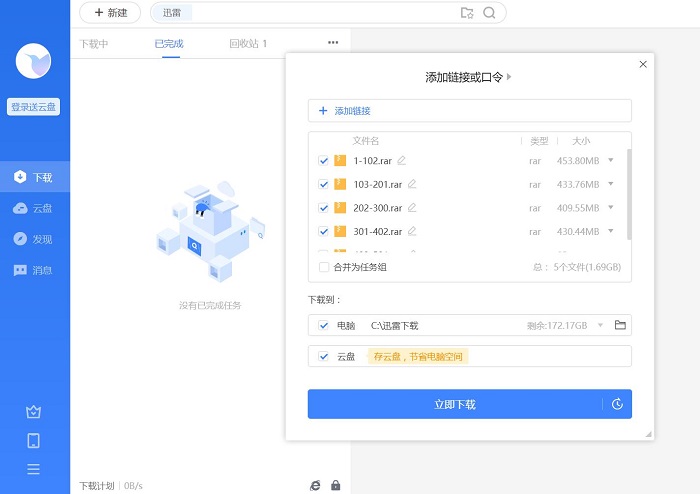The image size is (700, 494).
Task: Click the 登录送云盘 login button
Action: (34, 107)
